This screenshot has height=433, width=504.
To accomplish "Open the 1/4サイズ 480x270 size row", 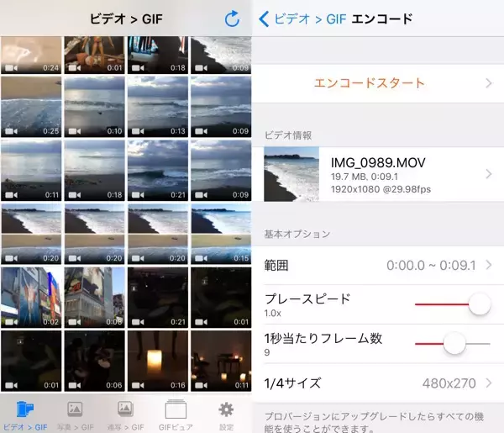I will click(378, 383).
